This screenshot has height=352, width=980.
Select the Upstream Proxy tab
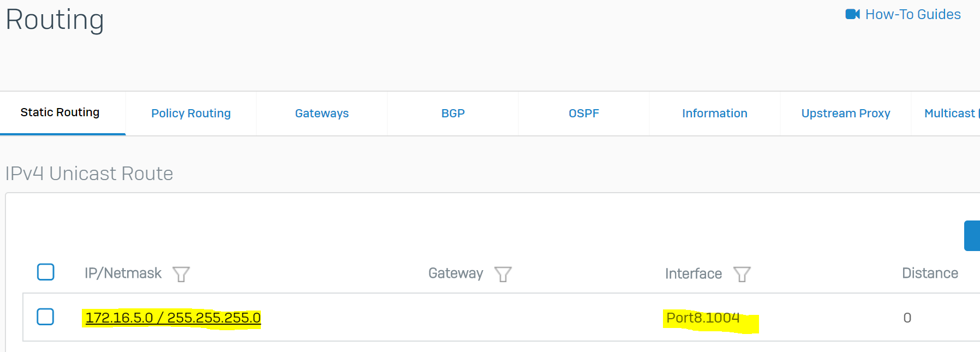[x=846, y=114]
